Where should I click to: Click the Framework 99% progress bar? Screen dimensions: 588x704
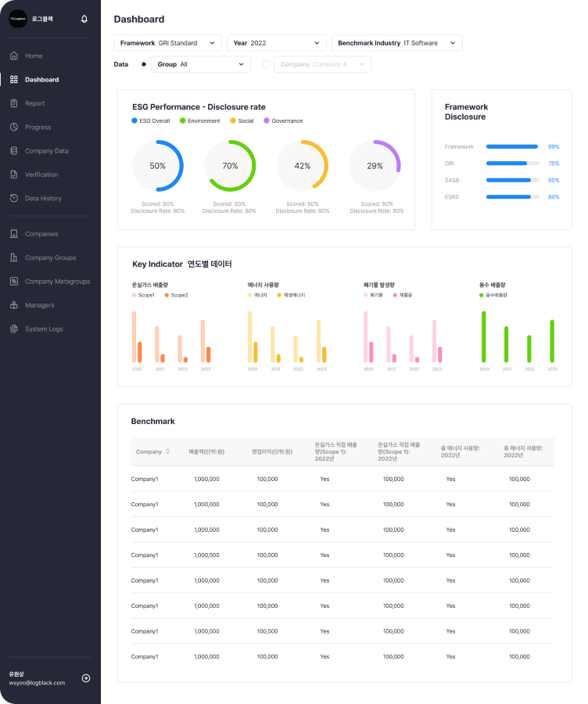click(513, 147)
